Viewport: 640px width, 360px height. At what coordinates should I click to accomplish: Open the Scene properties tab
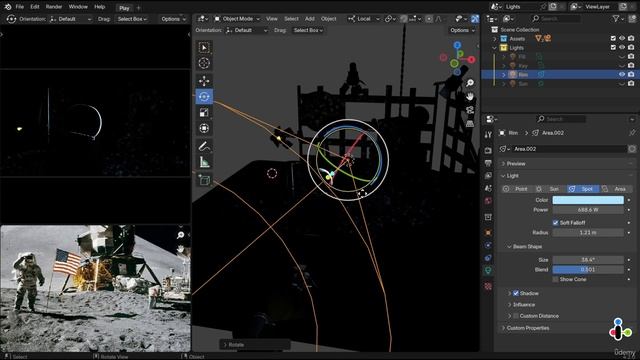coord(488,188)
